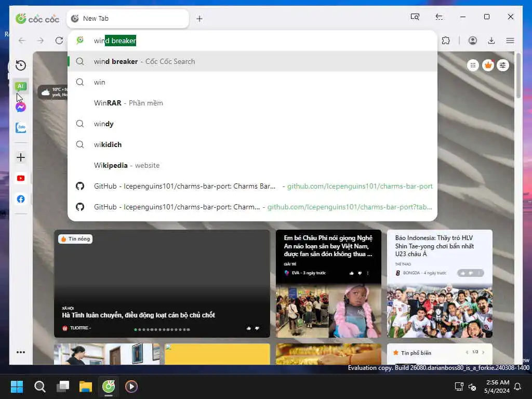Click the tab search icon in title bar
This screenshot has height=399, width=532.
tap(415, 17)
